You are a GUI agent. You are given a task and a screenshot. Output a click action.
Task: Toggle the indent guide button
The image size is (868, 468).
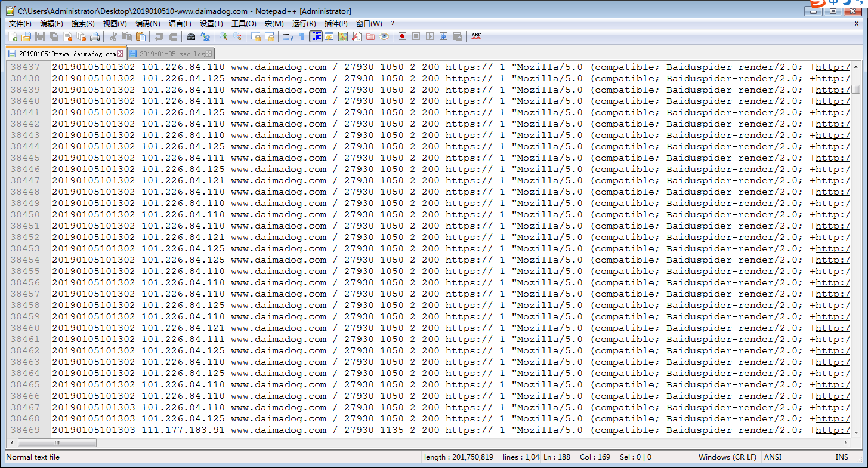click(316, 36)
